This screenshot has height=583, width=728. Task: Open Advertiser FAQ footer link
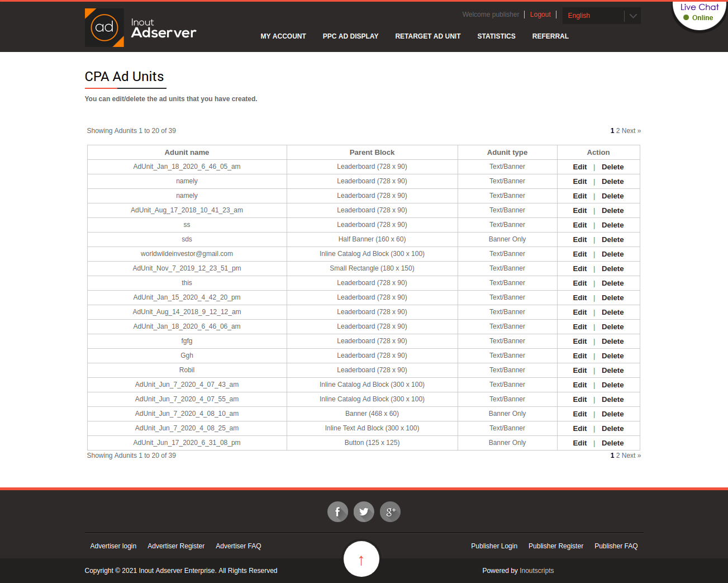click(x=239, y=546)
